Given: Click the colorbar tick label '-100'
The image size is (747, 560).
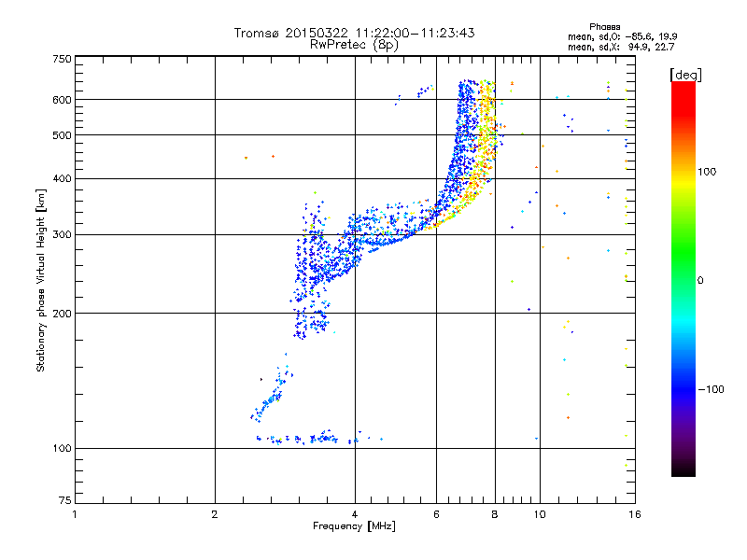Looking at the screenshot, I should coord(711,389).
